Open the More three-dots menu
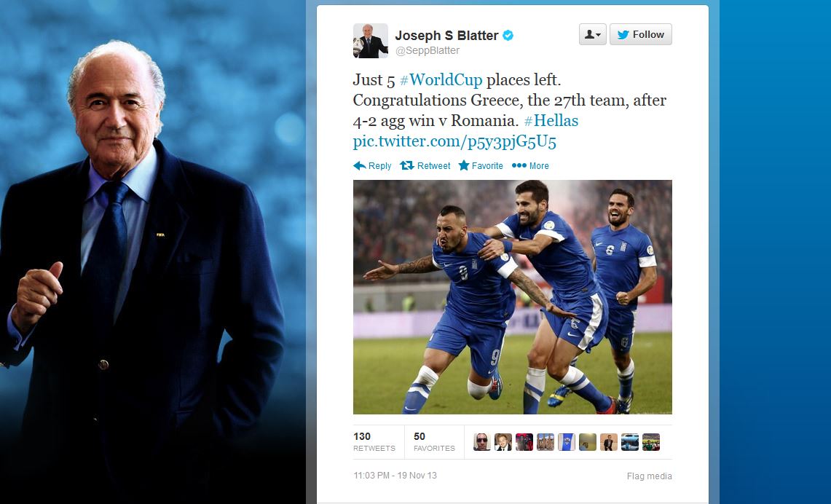 click(530, 165)
